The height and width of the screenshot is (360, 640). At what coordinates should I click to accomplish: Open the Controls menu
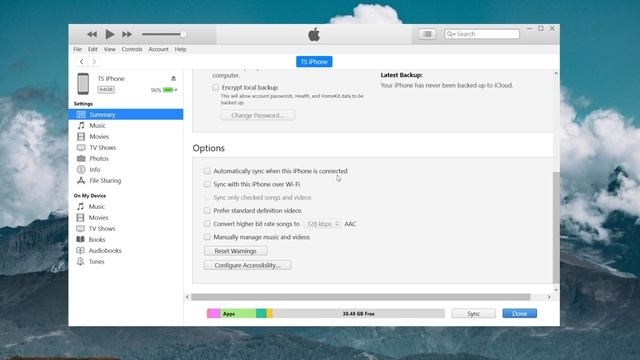coord(132,49)
